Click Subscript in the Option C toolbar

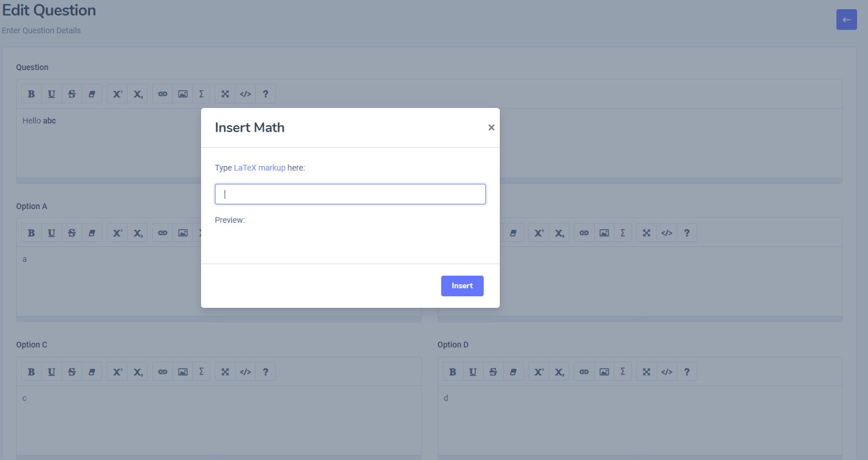click(138, 372)
